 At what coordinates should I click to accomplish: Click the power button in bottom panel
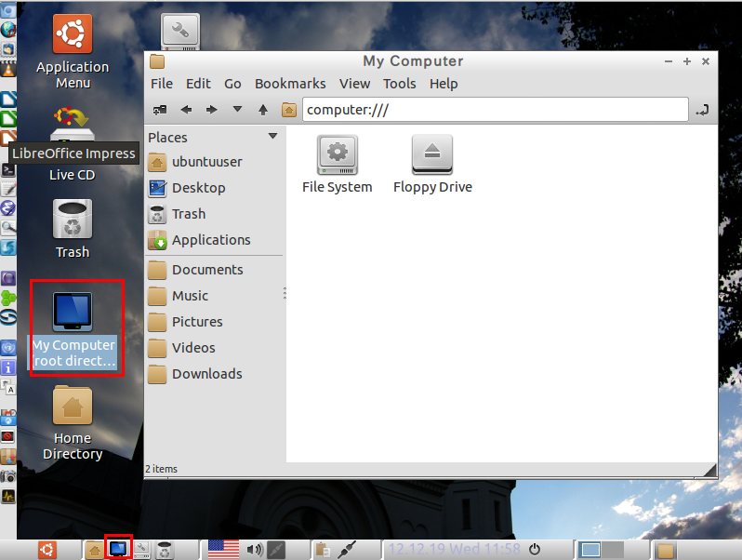click(535, 549)
